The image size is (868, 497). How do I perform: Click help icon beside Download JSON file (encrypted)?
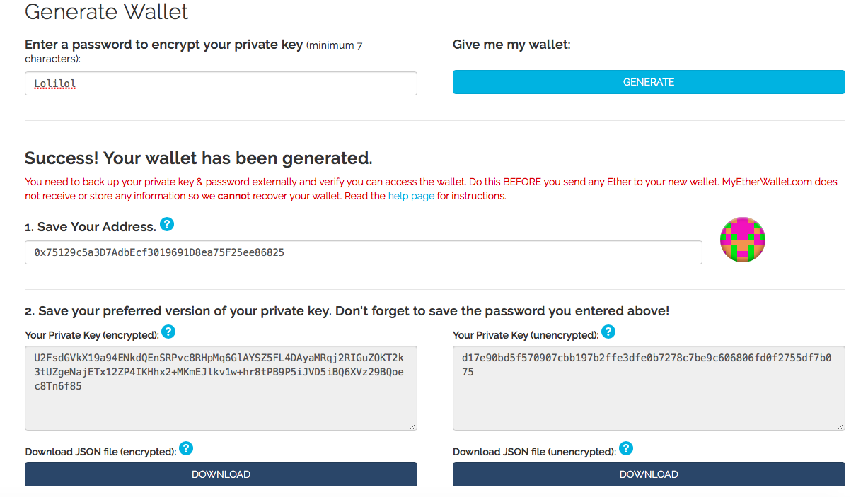click(x=186, y=448)
